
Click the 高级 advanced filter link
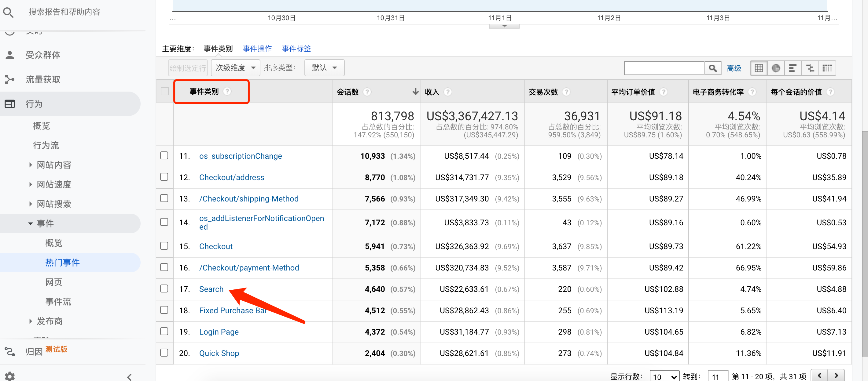734,69
